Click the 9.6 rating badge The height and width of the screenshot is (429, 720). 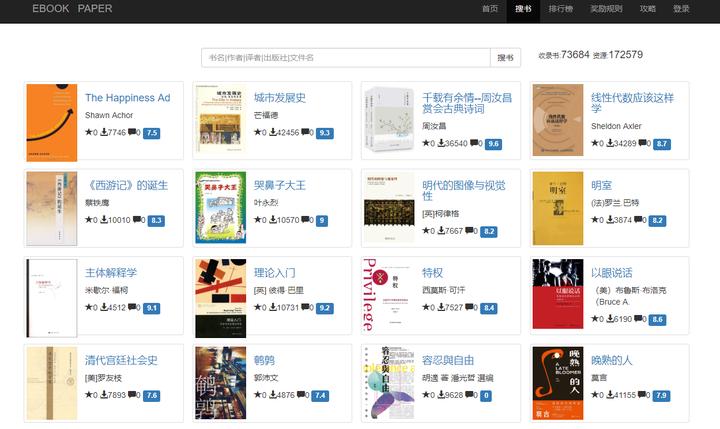492,144
